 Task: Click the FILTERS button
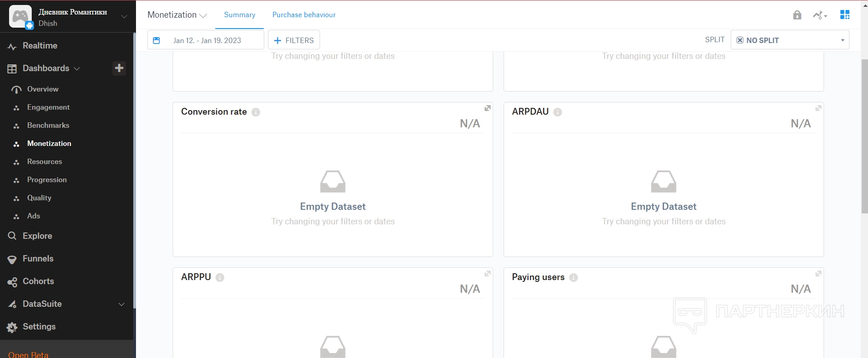pyautogui.click(x=294, y=40)
